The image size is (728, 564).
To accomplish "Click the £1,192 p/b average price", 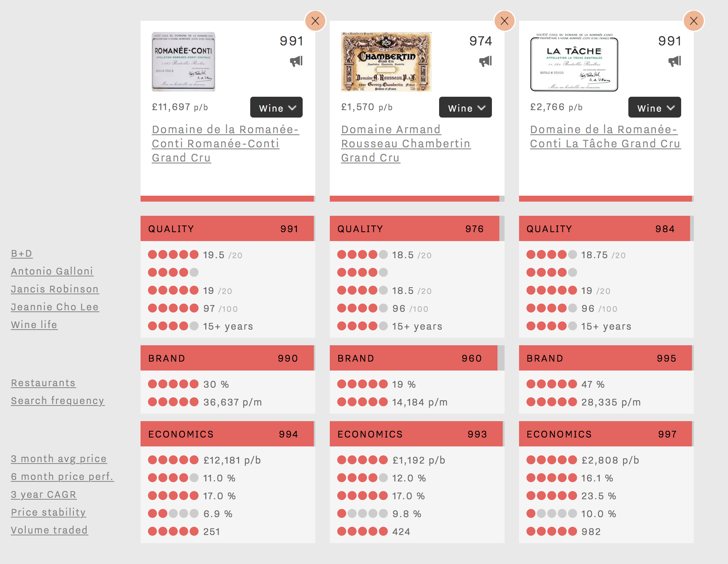I will pos(419,461).
